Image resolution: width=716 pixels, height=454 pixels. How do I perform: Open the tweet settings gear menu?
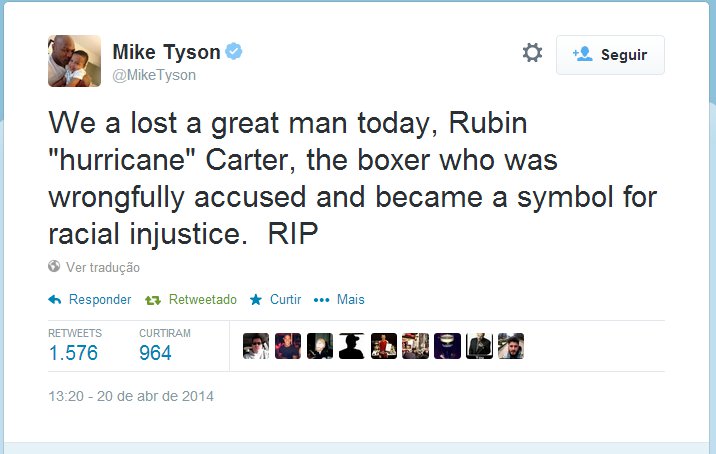click(532, 53)
